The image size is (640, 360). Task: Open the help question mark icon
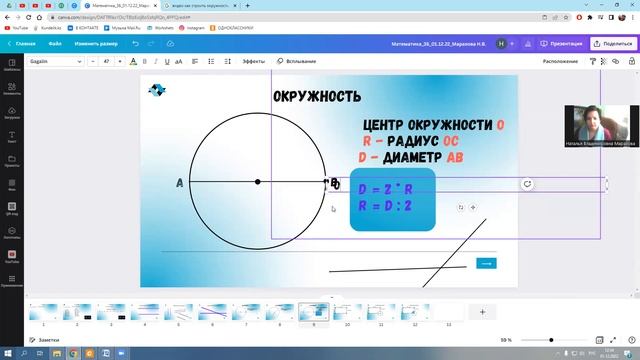tap(632, 340)
